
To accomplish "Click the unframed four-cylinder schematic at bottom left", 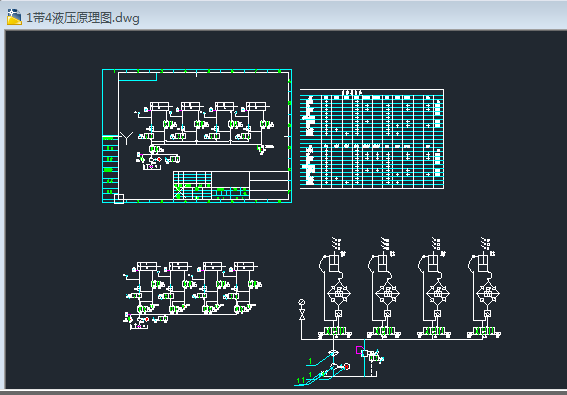I will click(x=192, y=295).
